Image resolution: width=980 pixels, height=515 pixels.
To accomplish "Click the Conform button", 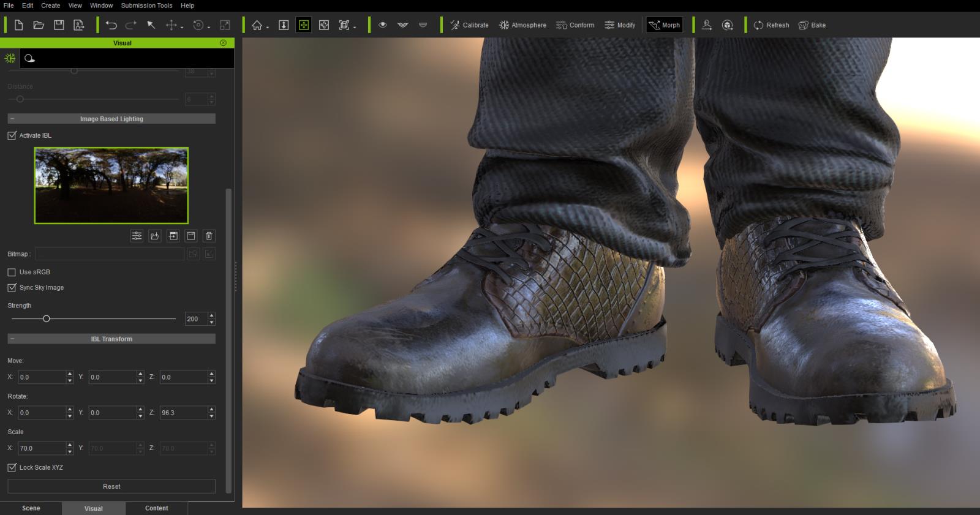I will (575, 25).
